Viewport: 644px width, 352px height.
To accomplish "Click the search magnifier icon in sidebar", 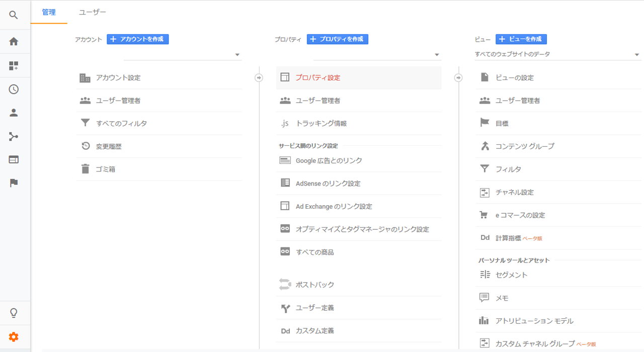I will [14, 15].
